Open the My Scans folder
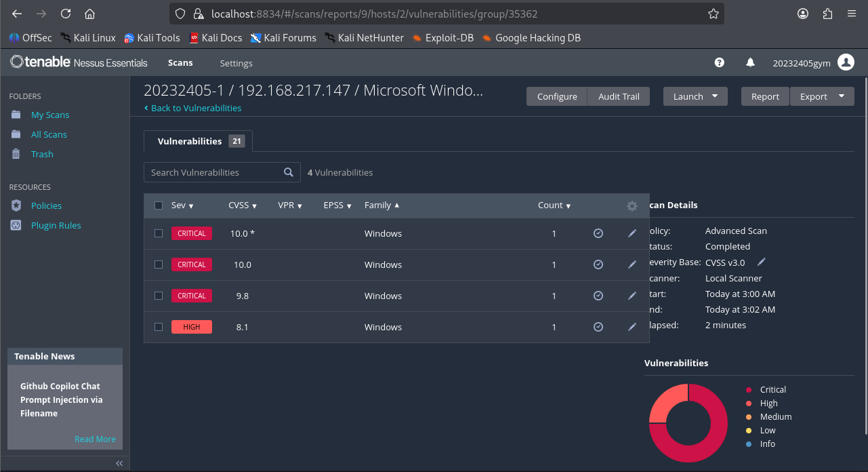Image resolution: width=868 pixels, height=472 pixels. point(50,115)
